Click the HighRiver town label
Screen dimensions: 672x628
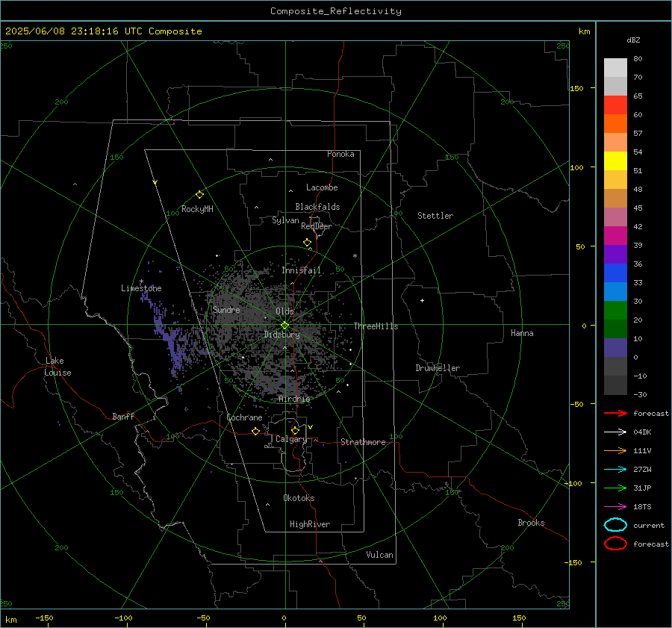[309, 524]
